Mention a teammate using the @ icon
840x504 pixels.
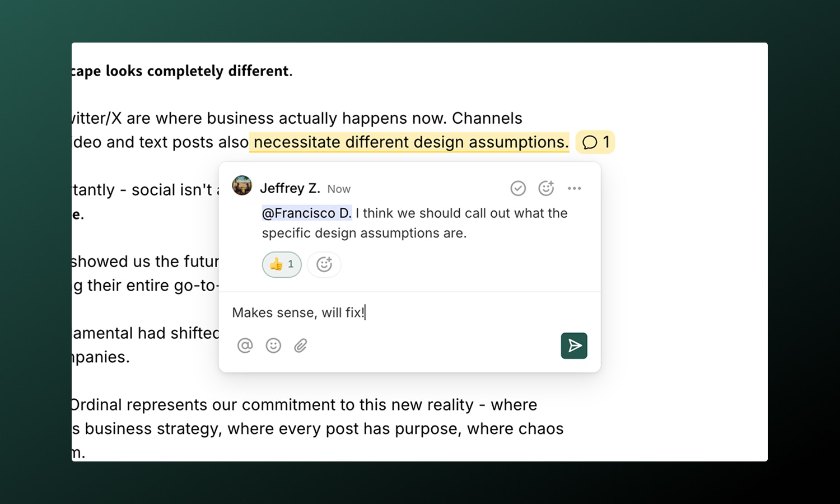(x=245, y=346)
